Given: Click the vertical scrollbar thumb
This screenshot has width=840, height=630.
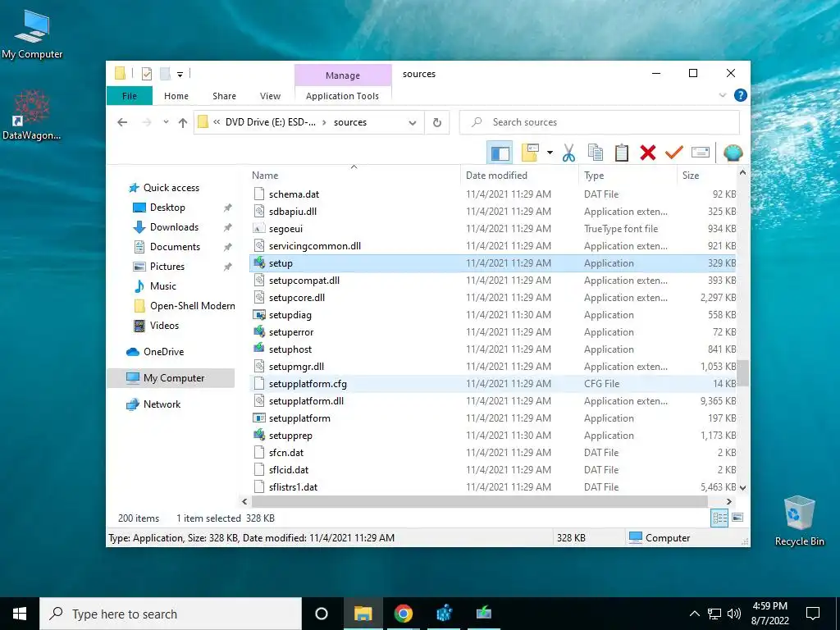Looking at the screenshot, I should pyautogui.click(x=742, y=373).
